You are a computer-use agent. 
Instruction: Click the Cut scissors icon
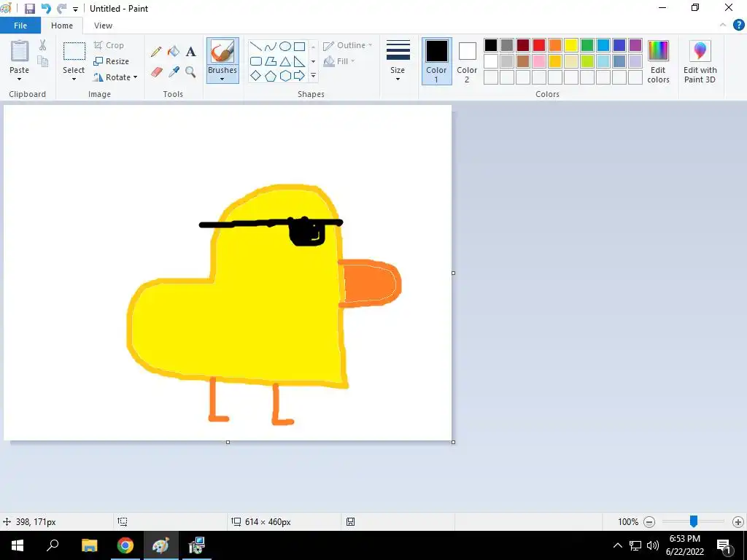pyautogui.click(x=43, y=45)
